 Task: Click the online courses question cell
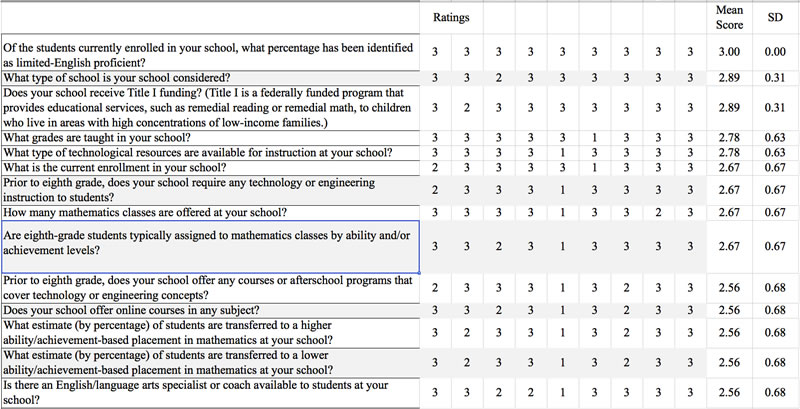[x=208, y=310]
